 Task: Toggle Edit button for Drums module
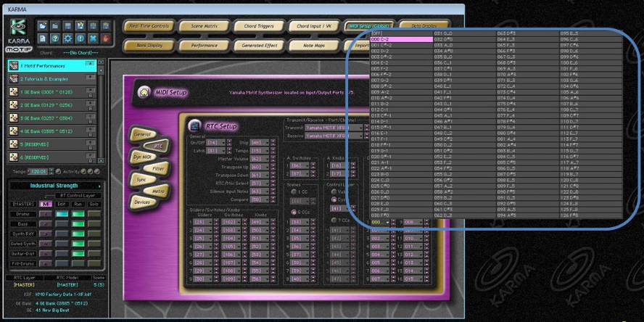click(x=62, y=214)
